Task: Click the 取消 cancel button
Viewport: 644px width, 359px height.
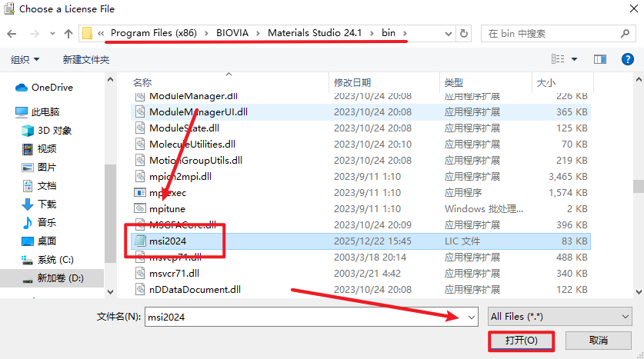Action: pyautogui.click(x=598, y=340)
